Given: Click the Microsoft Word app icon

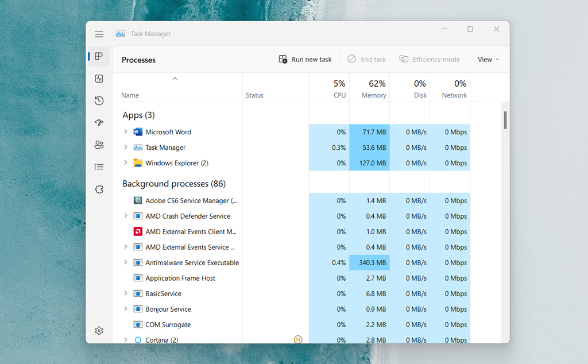Looking at the screenshot, I should 137,131.
